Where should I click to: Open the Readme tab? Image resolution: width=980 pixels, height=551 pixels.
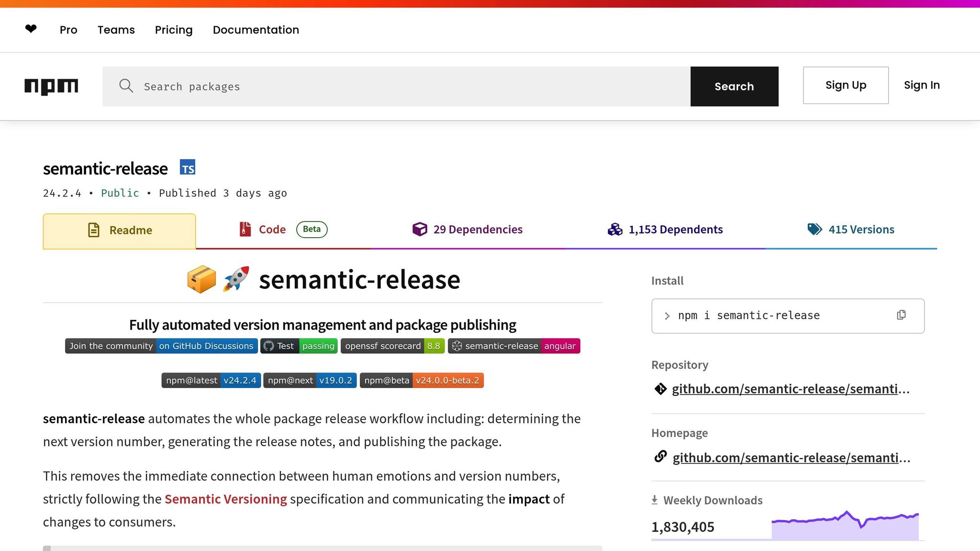pos(119,231)
